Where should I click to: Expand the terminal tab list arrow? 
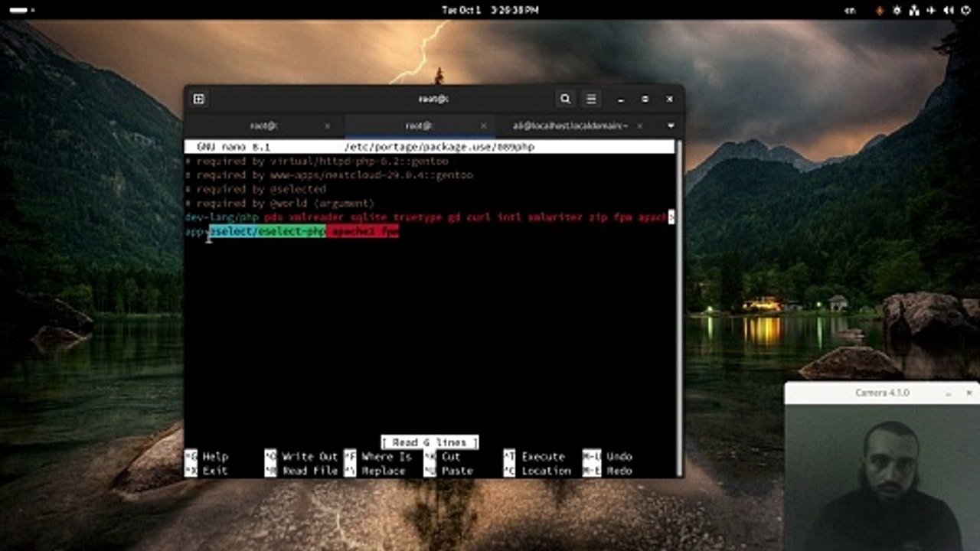click(x=671, y=126)
